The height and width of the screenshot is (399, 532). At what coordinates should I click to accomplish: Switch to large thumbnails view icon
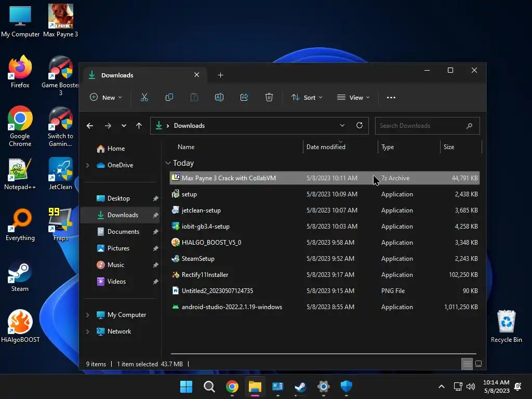tap(478, 364)
